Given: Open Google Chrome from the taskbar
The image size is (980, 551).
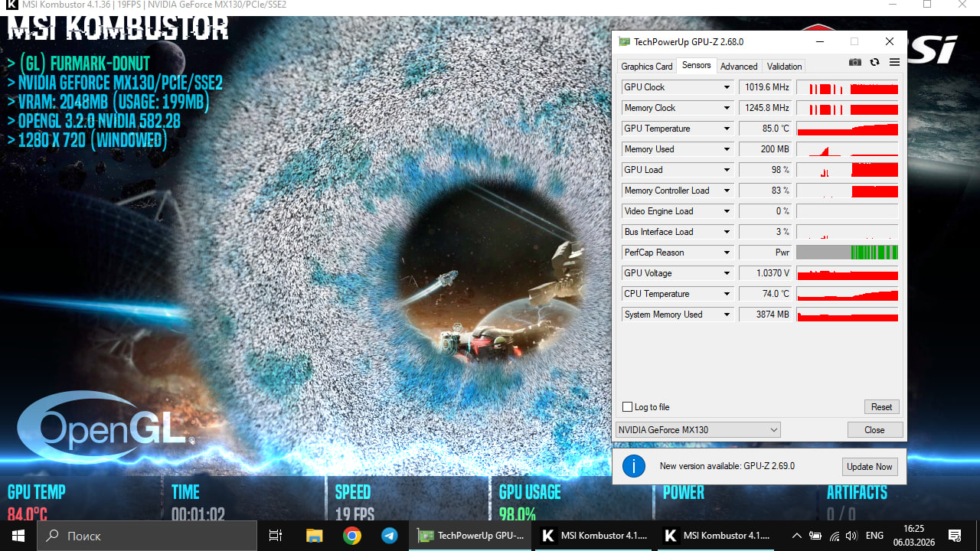Looking at the screenshot, I should coord(351,536).
